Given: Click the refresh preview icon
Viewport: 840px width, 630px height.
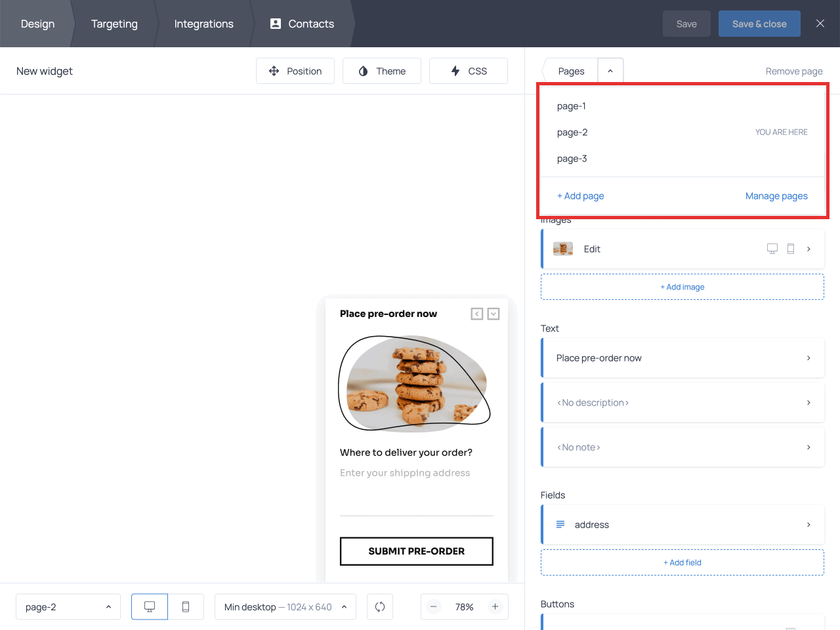Looking at the screenshot, I should [380, 606].
